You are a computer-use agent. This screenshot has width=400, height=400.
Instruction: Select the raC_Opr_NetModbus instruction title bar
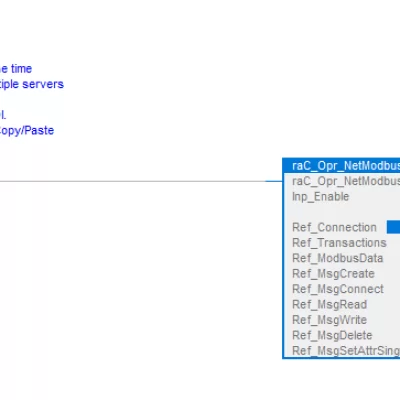coord(342,166)
